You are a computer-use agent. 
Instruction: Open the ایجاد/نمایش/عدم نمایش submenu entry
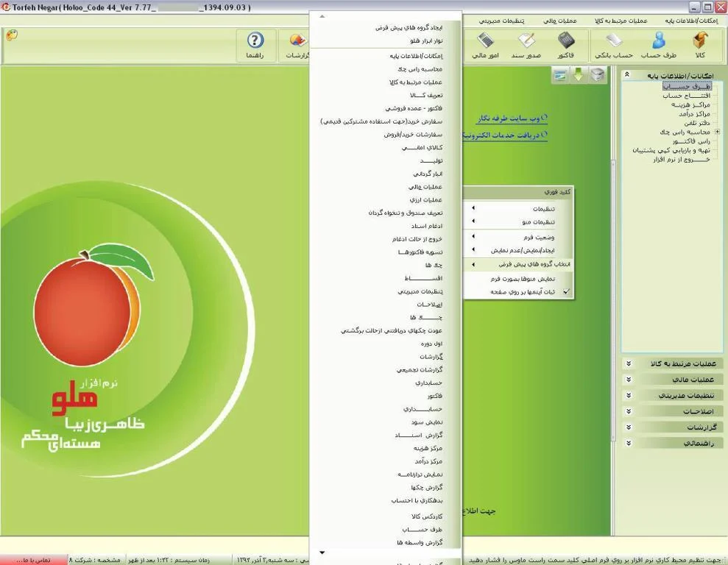(518, 250)
